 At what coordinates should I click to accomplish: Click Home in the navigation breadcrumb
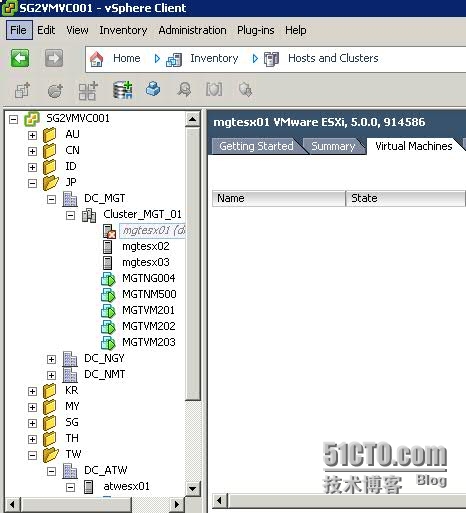pos(127,58)
